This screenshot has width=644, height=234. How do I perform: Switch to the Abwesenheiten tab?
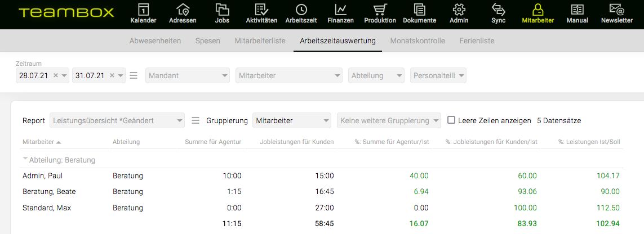point(155,41)
